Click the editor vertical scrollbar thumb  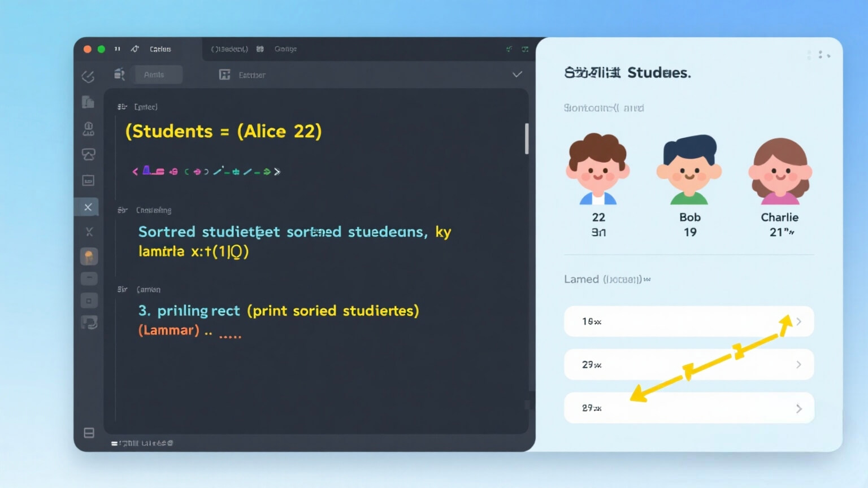pos(527,138)
